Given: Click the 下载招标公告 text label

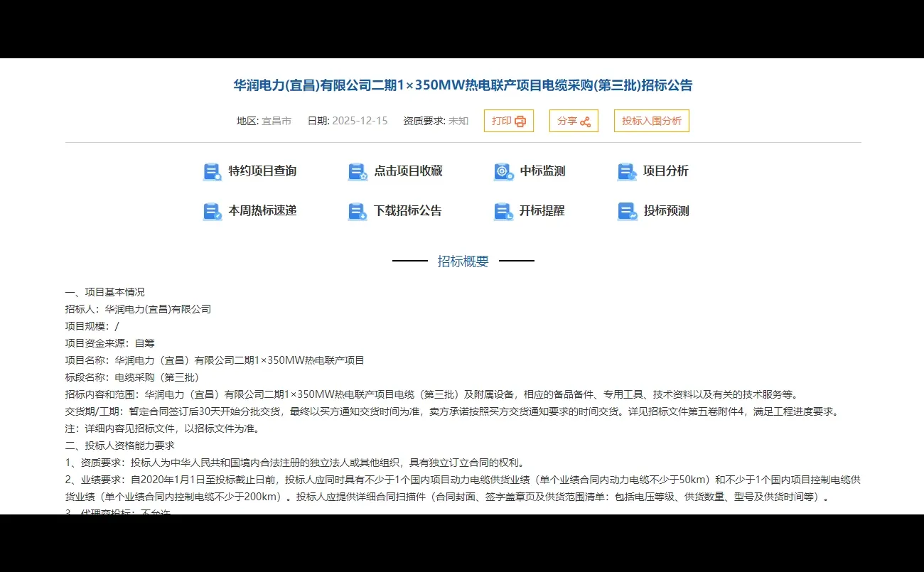Looking at the screenshot, I should (409, 211).
